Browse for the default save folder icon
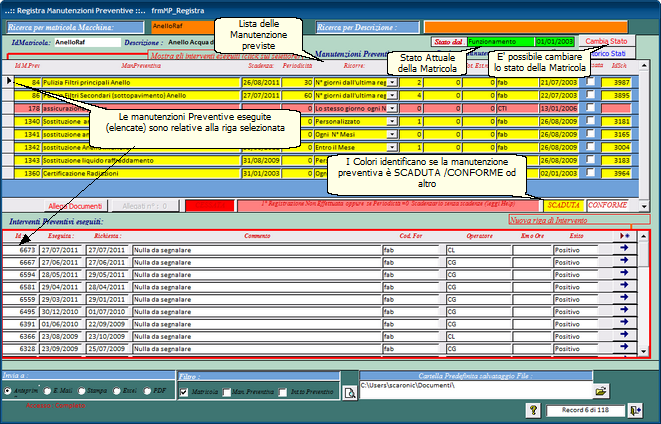661x424 pixels. pos(601,391)
